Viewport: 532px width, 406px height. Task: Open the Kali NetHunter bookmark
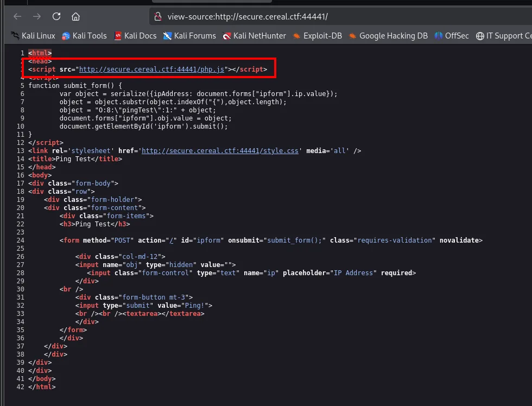[x=254, y=36]
